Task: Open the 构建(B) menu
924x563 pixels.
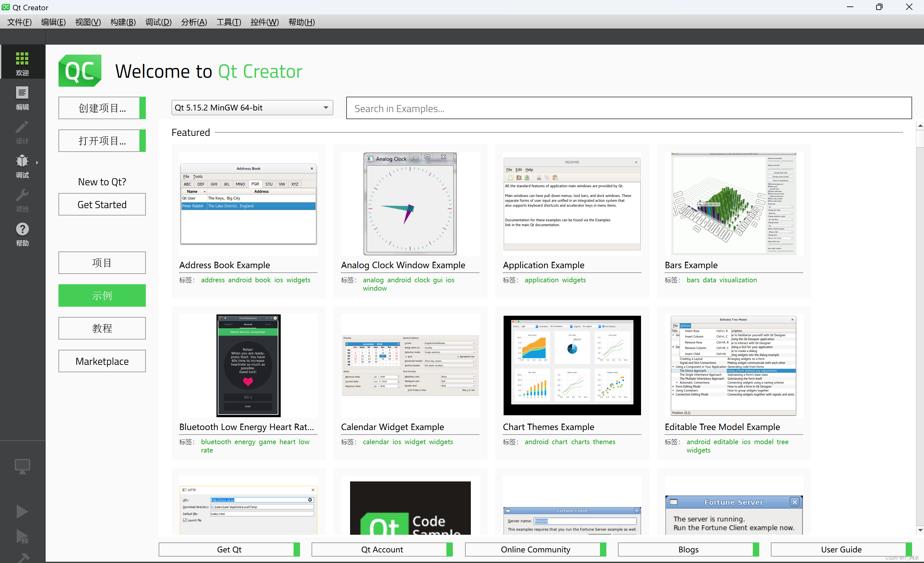Action: (x=123, y=22)
